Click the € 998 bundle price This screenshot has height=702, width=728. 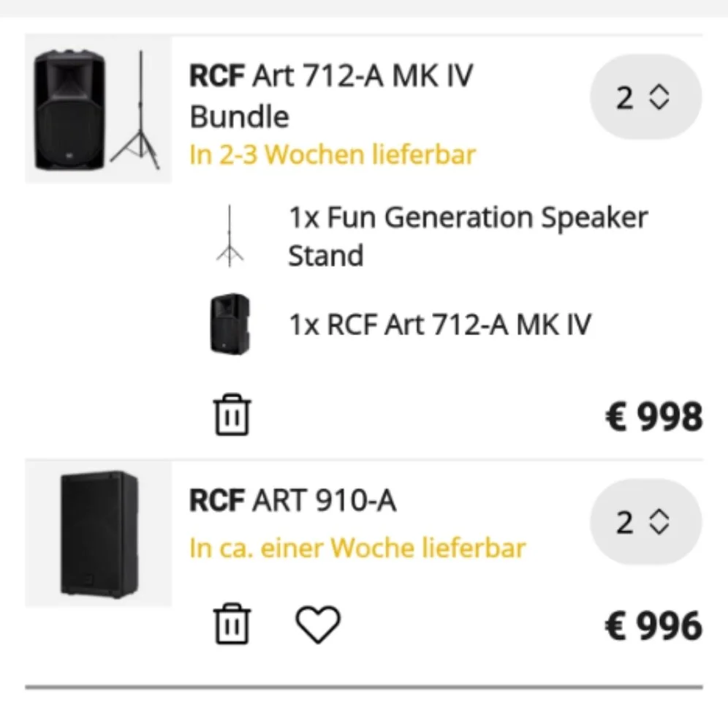click(653, 417)
